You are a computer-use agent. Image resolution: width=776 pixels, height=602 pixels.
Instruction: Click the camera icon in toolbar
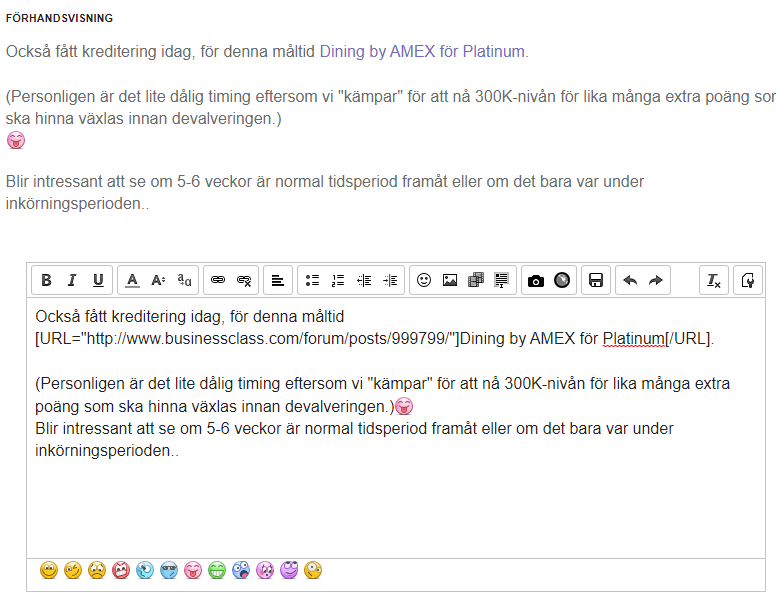tap(536, 281)
